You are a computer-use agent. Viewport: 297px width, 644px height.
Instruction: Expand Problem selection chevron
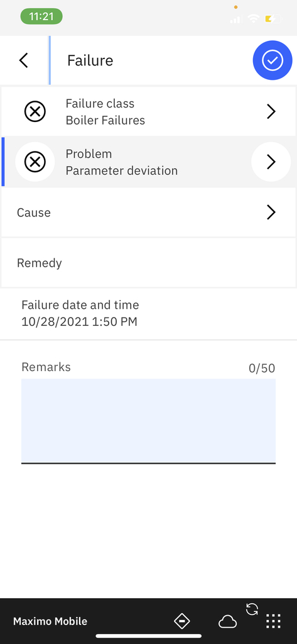(271, 162)
